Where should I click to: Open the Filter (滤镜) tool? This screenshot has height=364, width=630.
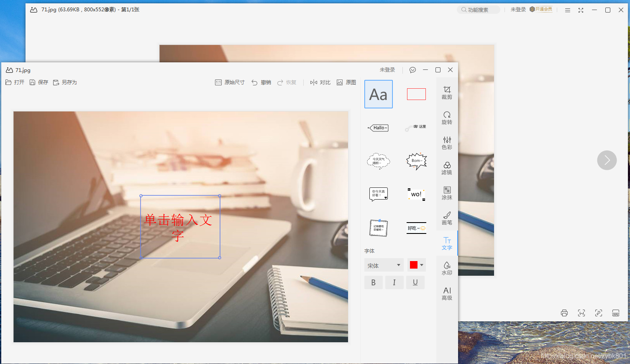click(447, 168)
